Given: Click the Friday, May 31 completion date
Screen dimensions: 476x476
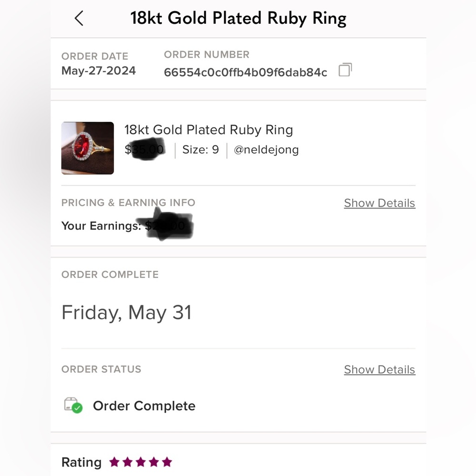Looking at the screenshot, I should pos(127,313).
